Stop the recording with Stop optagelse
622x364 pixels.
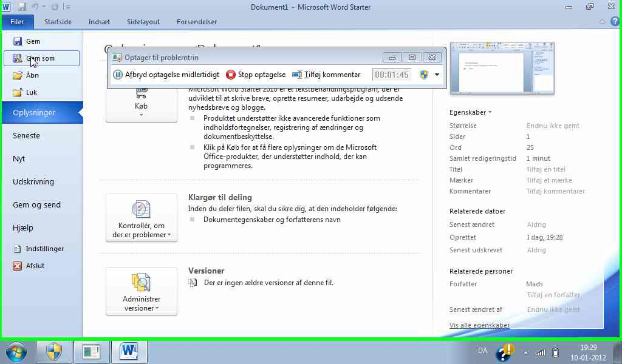[255, 75]
